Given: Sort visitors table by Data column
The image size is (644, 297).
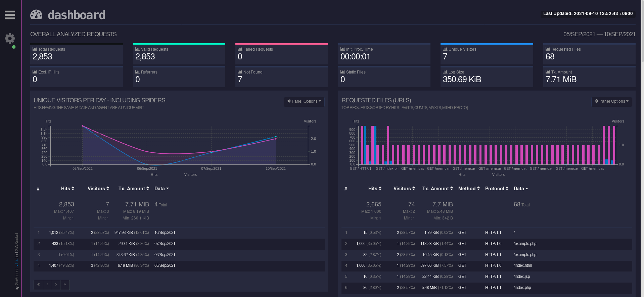Looking at the screenshot, I should (162, 189).
